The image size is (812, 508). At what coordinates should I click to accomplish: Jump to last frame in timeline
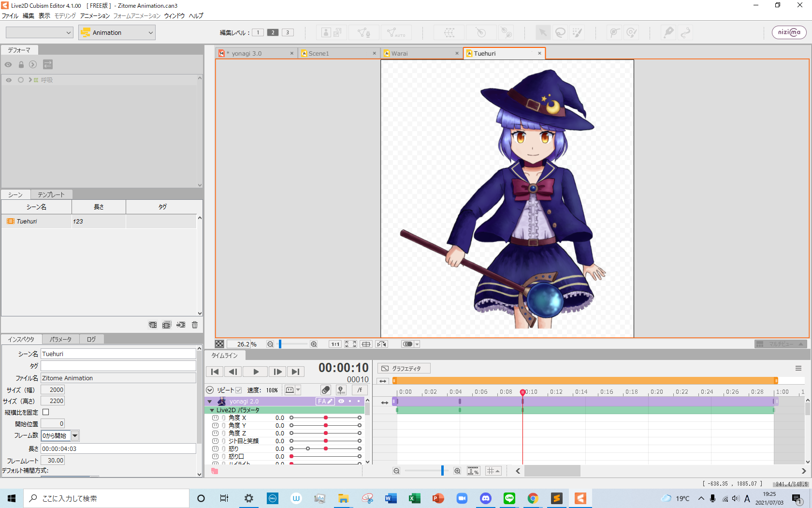pyautogui.click(x=295, y=372)
